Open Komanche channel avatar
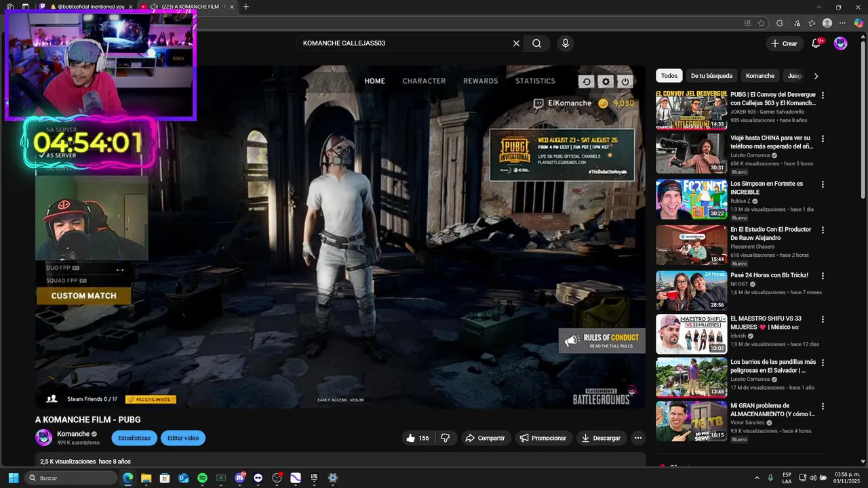This screenshot has width=868, height=488. tap(44, 437)
